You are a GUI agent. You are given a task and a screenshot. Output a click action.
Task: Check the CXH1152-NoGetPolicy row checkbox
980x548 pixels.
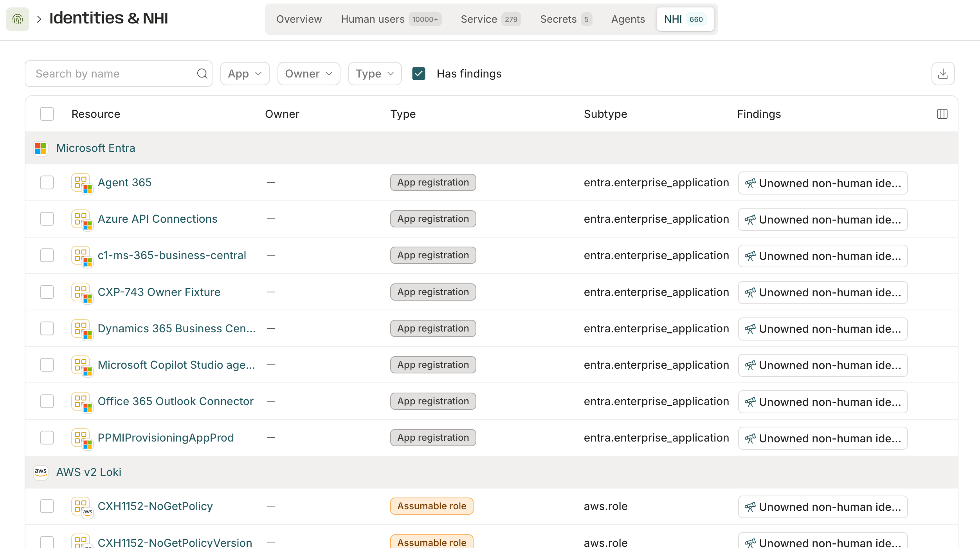(47, 506)
